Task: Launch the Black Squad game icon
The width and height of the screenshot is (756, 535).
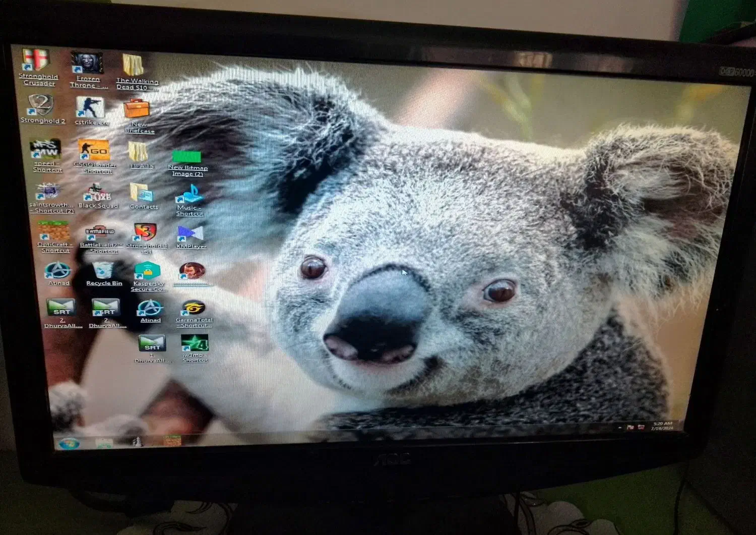Action: pos(97,192)
